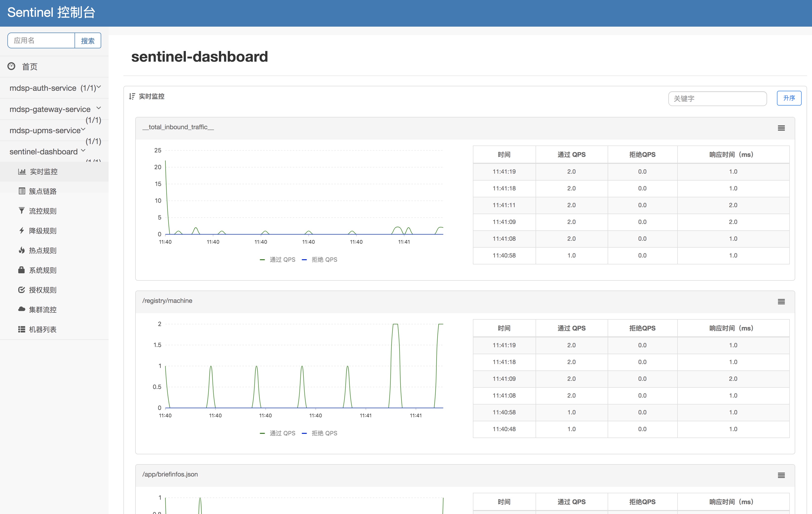Toggle 通过 QPS legend in total inbound chart
Image resolution: width=812 pixels, height=514 pixels.
point(277,259)
